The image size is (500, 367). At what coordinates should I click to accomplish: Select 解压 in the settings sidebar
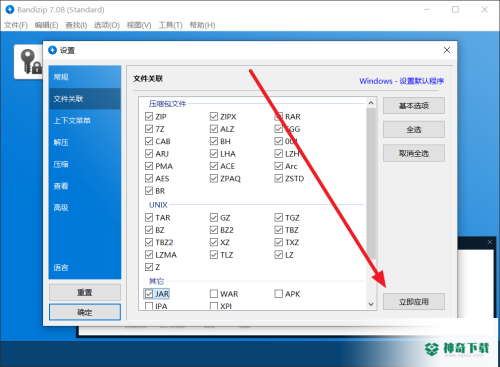pyautogui.click(x=85, y=142)
